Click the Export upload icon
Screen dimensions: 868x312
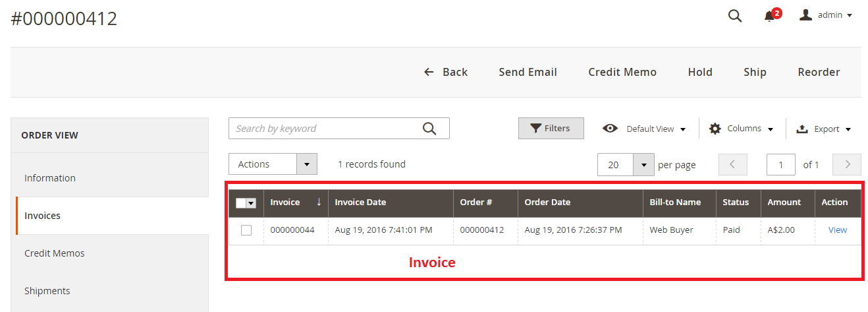click(x=802, y=129)
